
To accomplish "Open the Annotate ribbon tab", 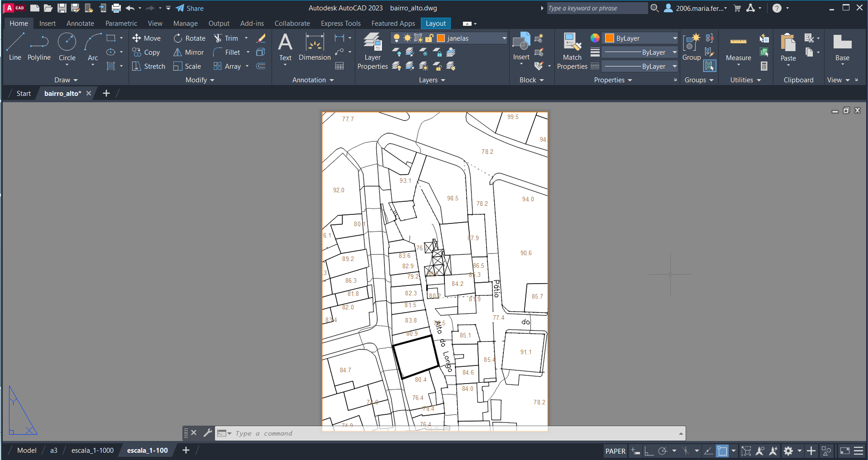I will click(80, 24).
